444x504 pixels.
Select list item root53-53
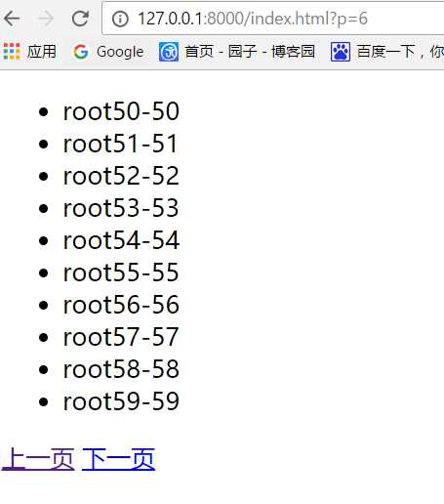(121, 208)
